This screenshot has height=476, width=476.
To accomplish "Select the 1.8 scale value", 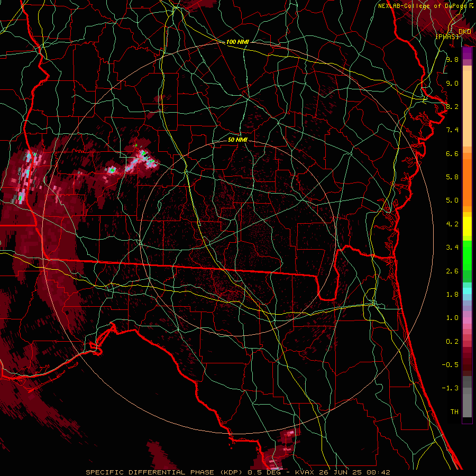I will 452,295.
